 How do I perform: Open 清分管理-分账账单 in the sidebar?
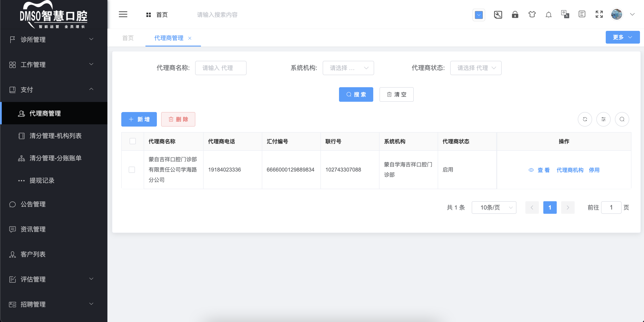click(54, 158)
